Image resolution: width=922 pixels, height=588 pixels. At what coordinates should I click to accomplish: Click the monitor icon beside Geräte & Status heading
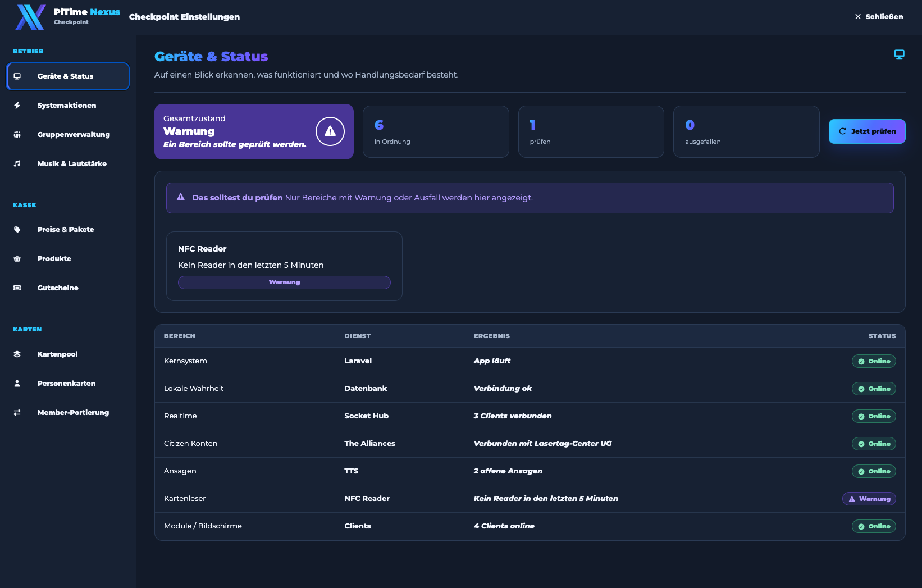point(17,76)
